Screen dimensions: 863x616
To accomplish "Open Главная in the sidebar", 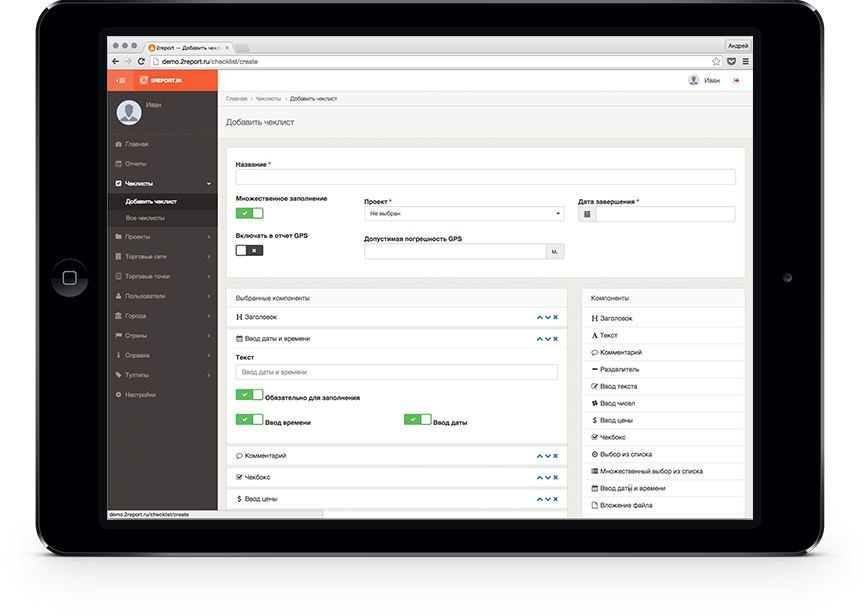I will (x=163, y=144).
